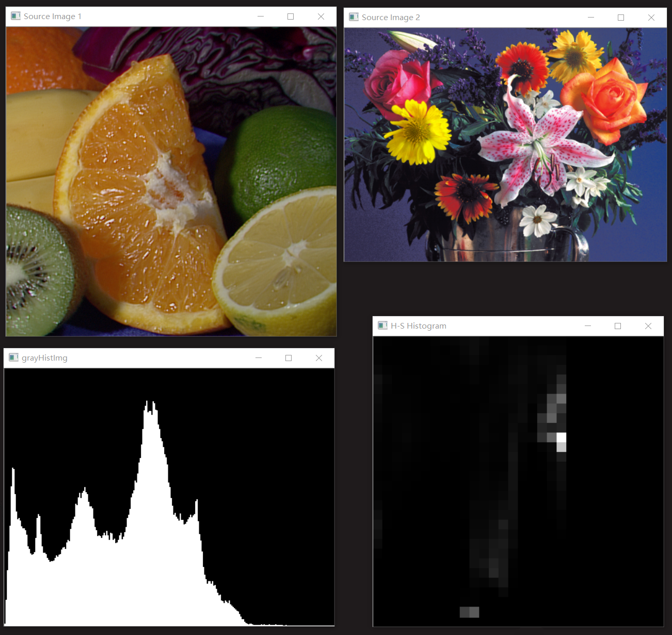This screenshot has width=672, height=635.
Task: Maximize the H-S Histogram window
Action: coord(618,326)
